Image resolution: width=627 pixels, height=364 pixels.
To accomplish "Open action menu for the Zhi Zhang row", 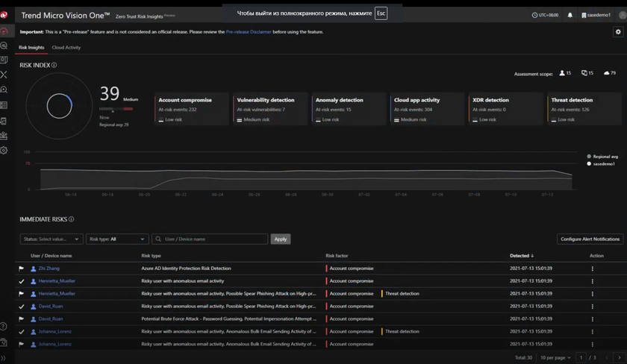I will [x=593, y=269].
